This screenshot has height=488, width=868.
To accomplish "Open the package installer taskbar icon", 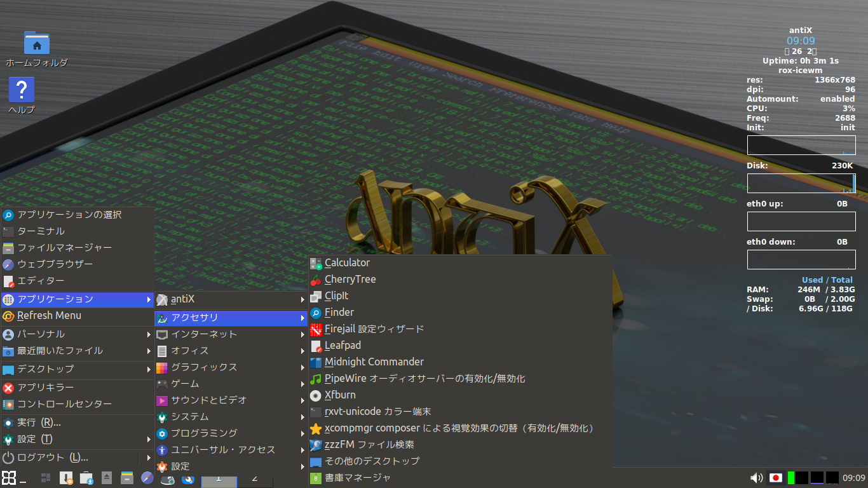I will click(x=66, y=478).
